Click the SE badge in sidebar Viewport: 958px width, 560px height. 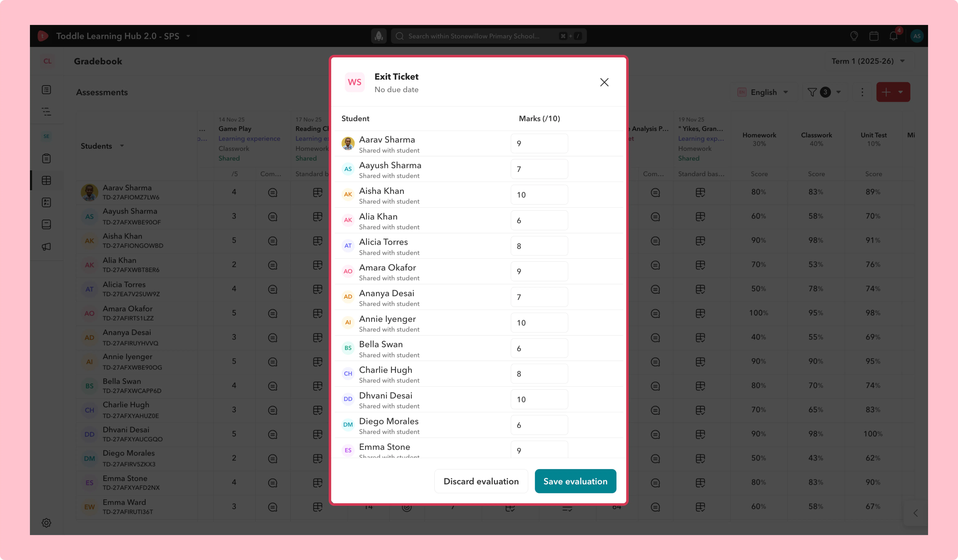point(46,136)
